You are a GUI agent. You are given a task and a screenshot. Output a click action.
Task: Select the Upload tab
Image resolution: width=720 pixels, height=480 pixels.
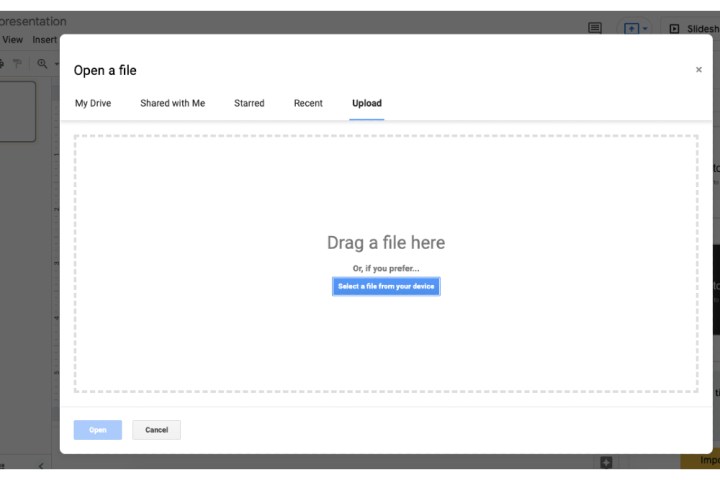coord(366,103)
